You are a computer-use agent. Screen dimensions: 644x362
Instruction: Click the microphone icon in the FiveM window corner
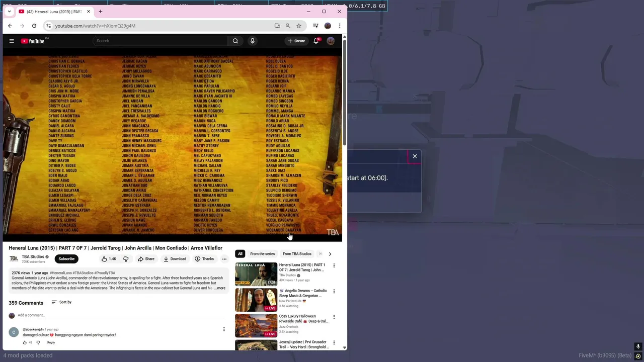[638, 346]
